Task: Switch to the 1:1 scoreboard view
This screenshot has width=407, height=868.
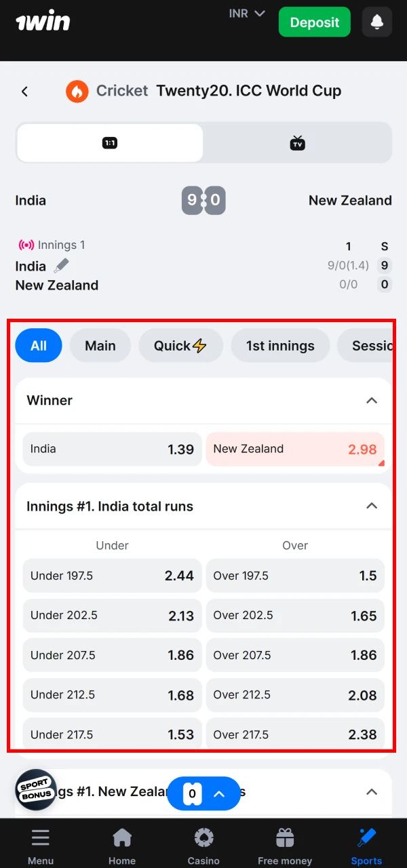Action: (x=110, y=143)
